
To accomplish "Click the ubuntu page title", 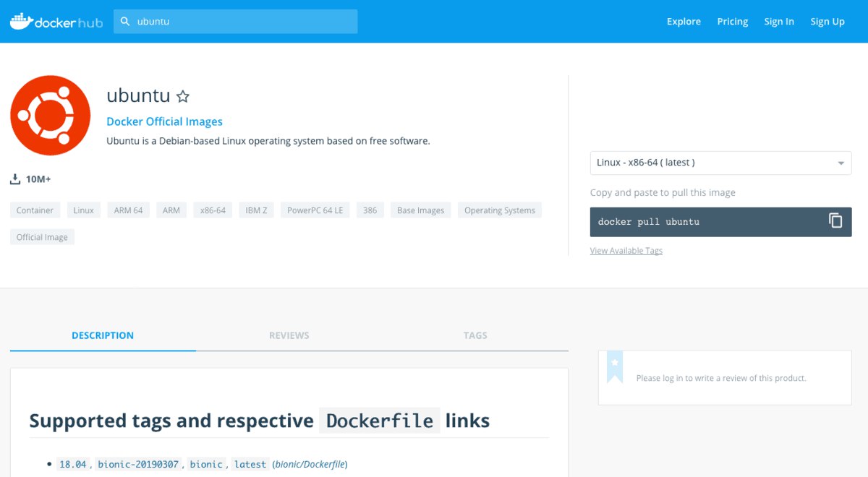I will tap(138, 95).
